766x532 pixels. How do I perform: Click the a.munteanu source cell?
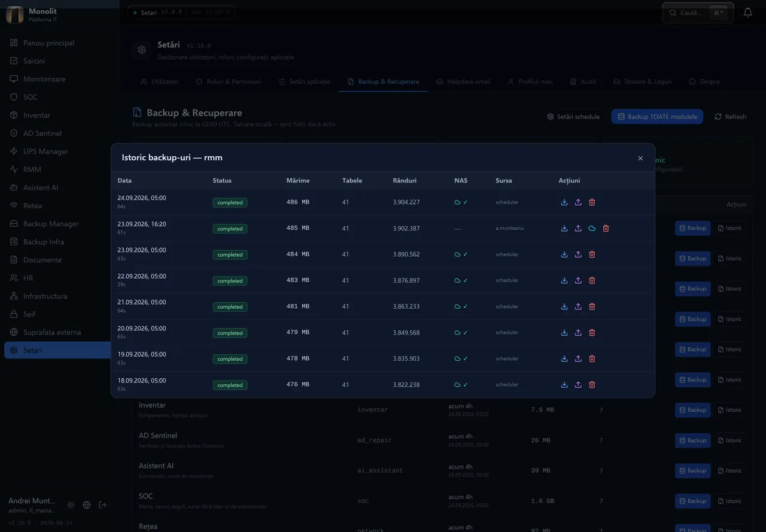[x=509, y=228]
